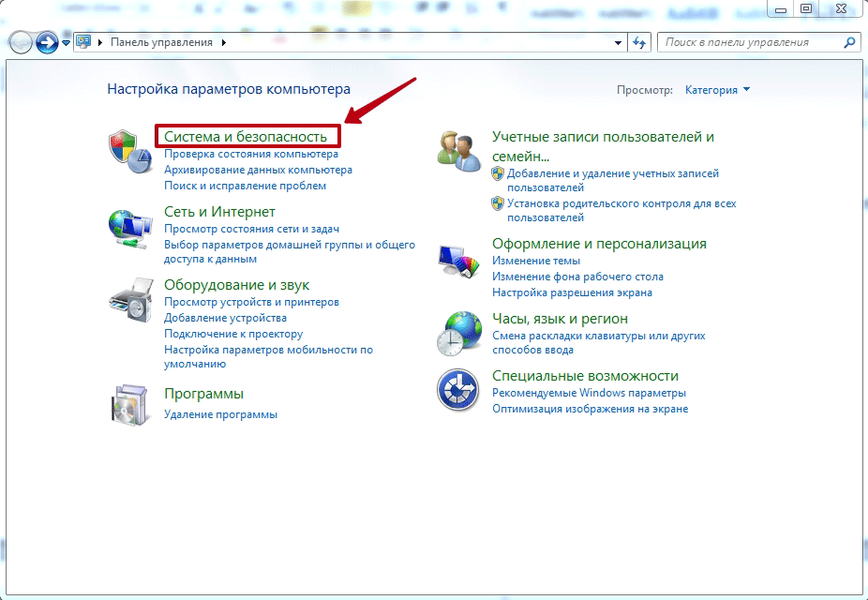Open Архивирование данных компьютера link
868x600 pixels.
tap(258, 170)
